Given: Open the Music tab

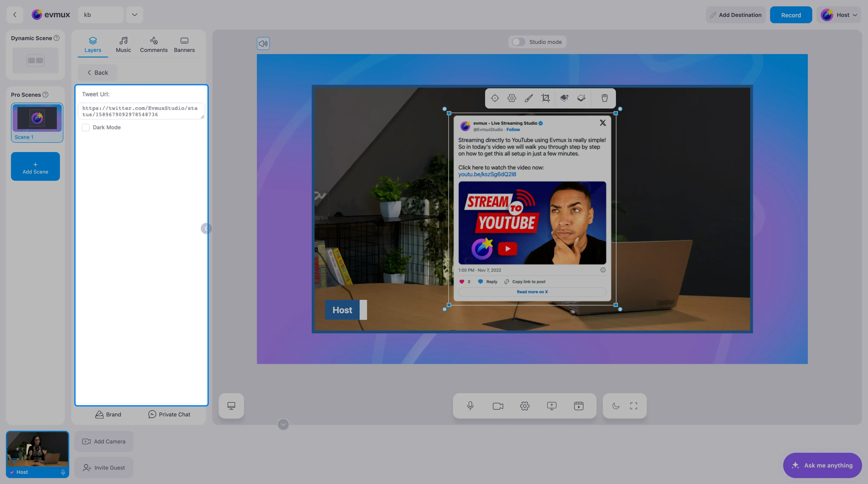Looking at the screenshot, I should click(123, 45).
